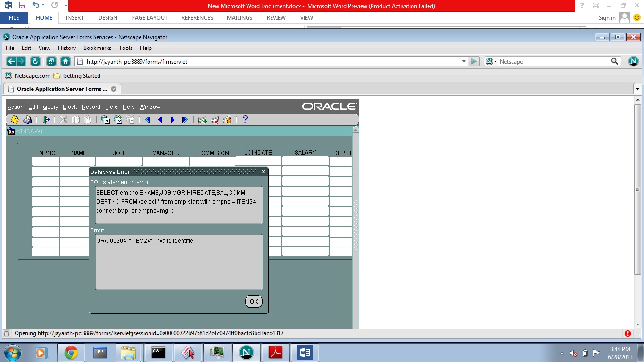Click the first JOINDATE field in the form
Screen dimensions: 644x362
[258, 161]
